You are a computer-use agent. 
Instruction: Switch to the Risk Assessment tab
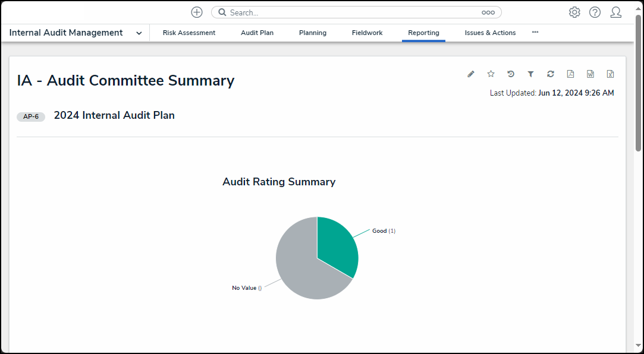pyautogui.click(x=189, y=33)
